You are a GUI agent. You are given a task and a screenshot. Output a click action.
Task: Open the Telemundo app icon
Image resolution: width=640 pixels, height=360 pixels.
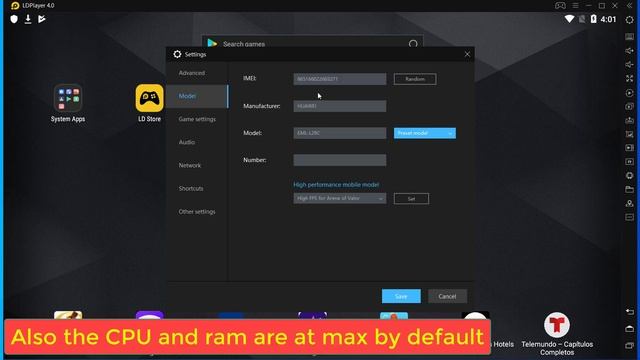[557, 325]
